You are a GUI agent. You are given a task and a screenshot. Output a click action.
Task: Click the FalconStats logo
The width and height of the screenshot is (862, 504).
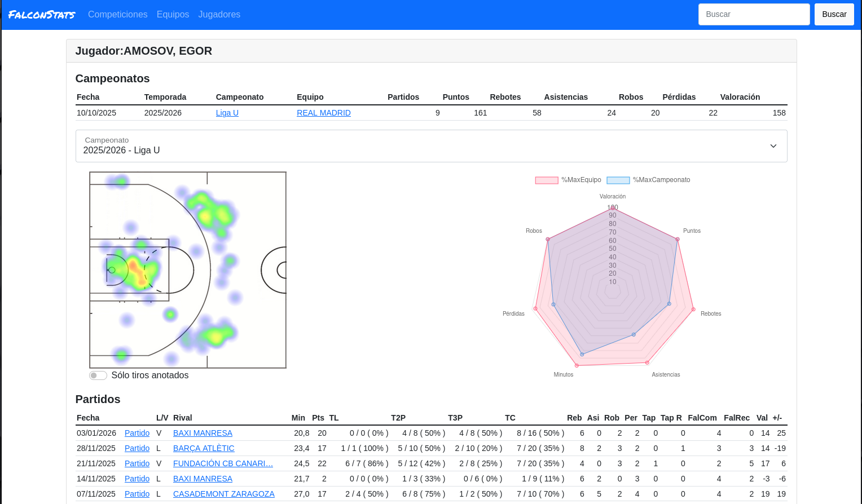pos(42,15)
